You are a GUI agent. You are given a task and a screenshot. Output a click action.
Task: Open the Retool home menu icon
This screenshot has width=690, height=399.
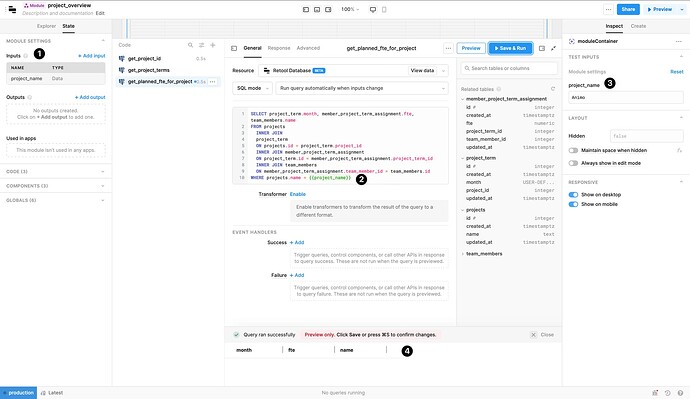12,9
